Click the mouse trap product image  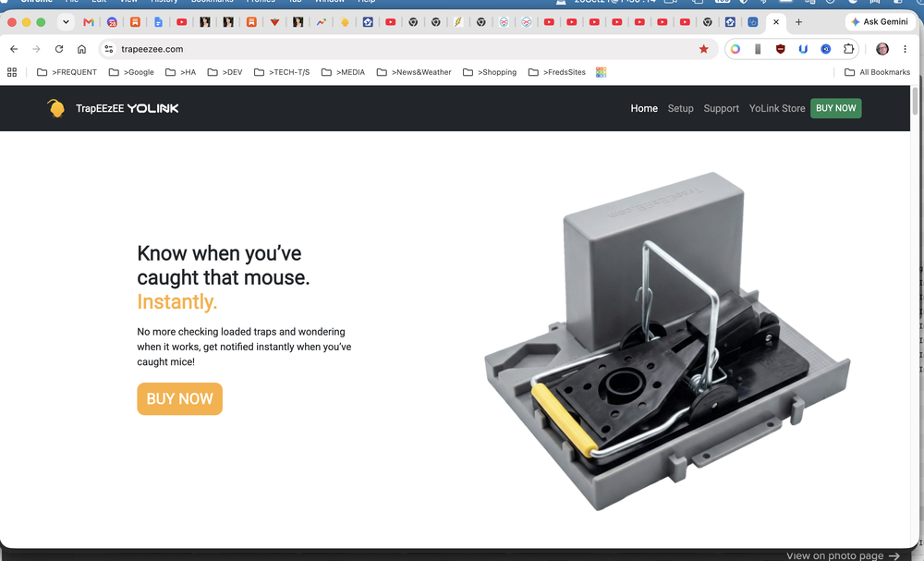pos(667,341)
